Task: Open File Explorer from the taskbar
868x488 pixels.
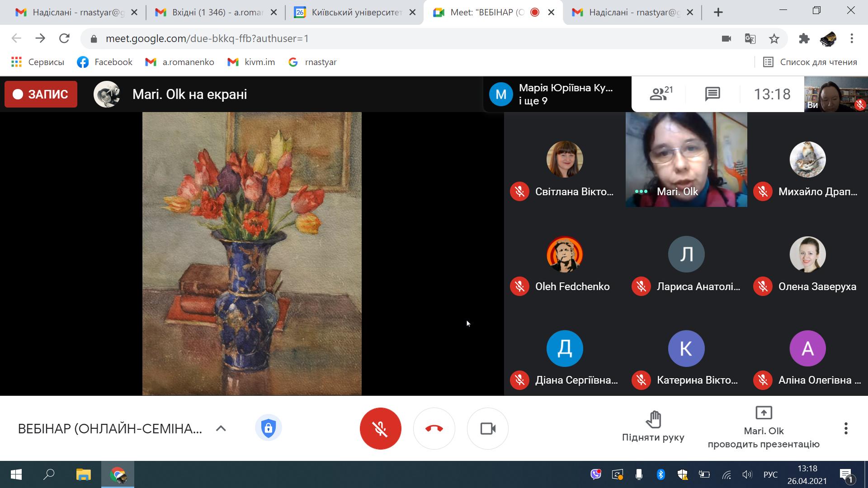Action: coord(83,474)
